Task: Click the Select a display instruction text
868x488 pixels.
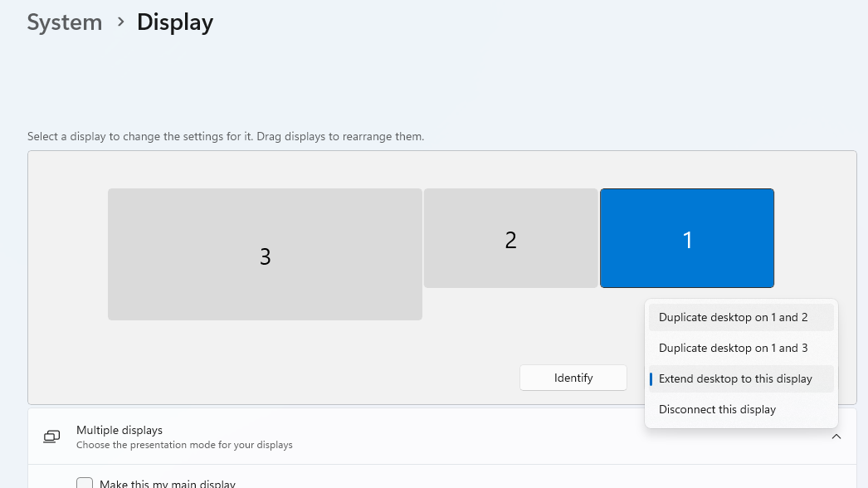Action: point(226,136)
